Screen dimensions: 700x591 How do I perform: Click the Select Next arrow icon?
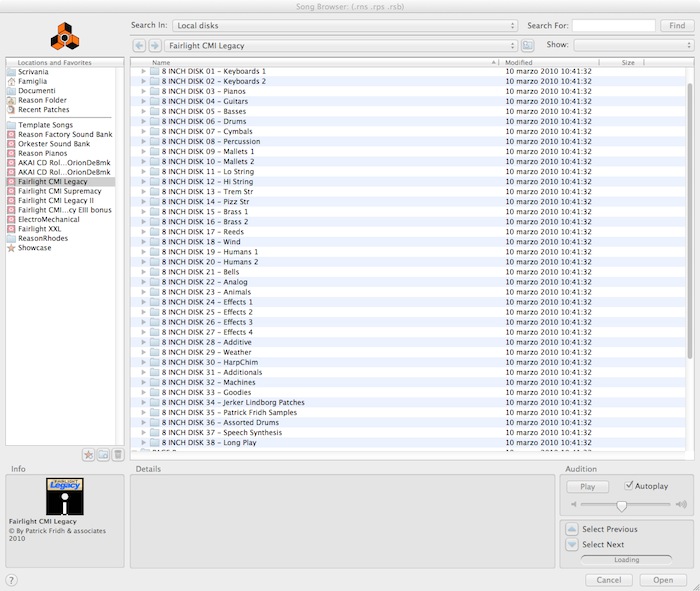tap(572, 545)
